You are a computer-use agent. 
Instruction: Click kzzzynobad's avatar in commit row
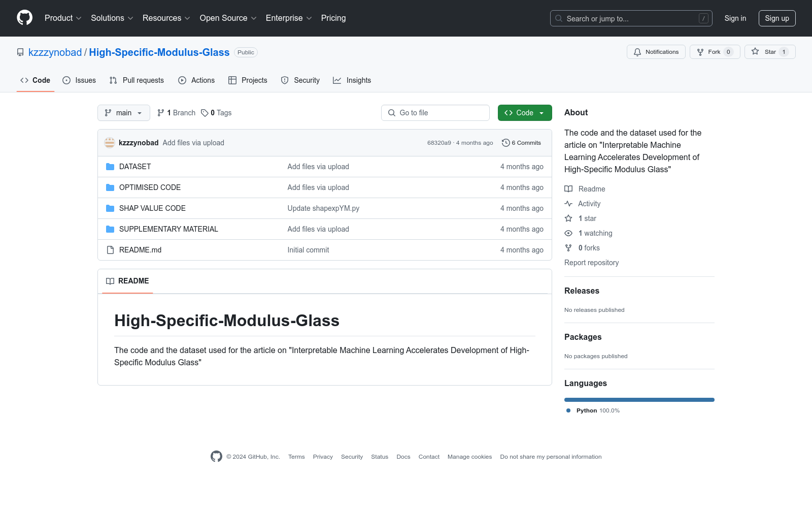coord(110,143)
